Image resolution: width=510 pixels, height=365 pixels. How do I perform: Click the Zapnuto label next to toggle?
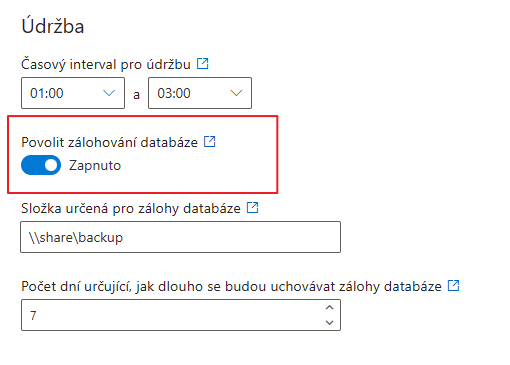click(x=95, y=165)
